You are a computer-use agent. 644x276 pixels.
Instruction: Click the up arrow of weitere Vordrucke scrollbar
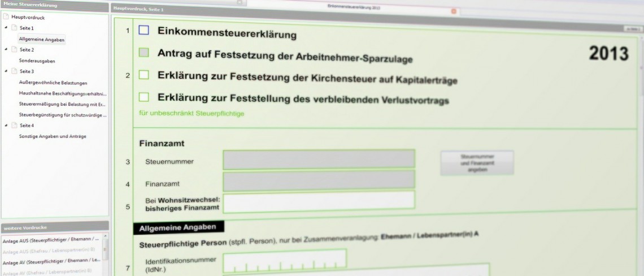click(106, 236)
